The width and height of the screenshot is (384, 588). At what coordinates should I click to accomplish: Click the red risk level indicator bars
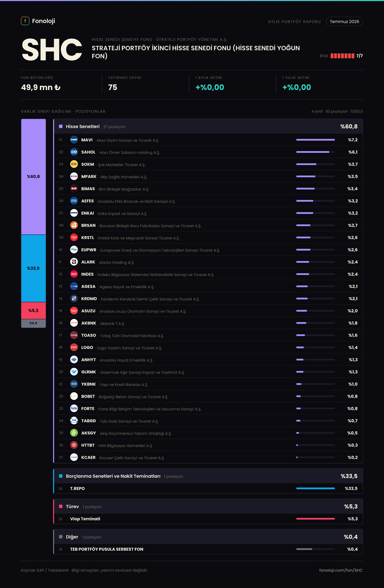pyautogui.click(x=342, y=56)
